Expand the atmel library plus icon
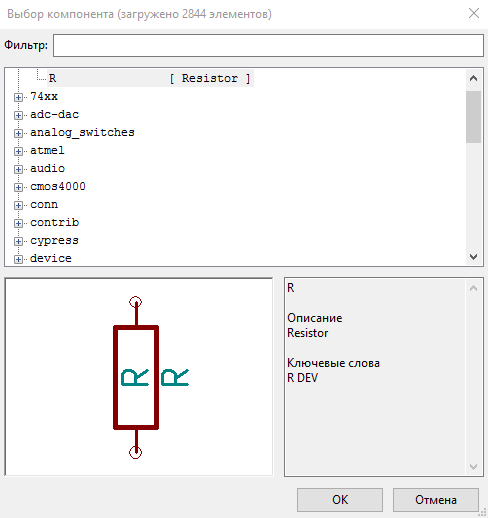Screen dimensions: 488x518 pyautogui.click(x=18, y=151)
